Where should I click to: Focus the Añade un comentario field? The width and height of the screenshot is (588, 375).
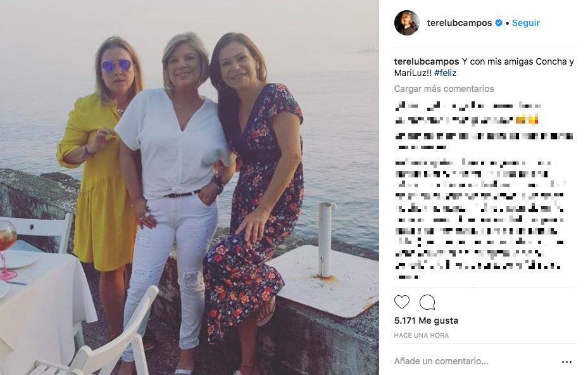coord(468,361)
